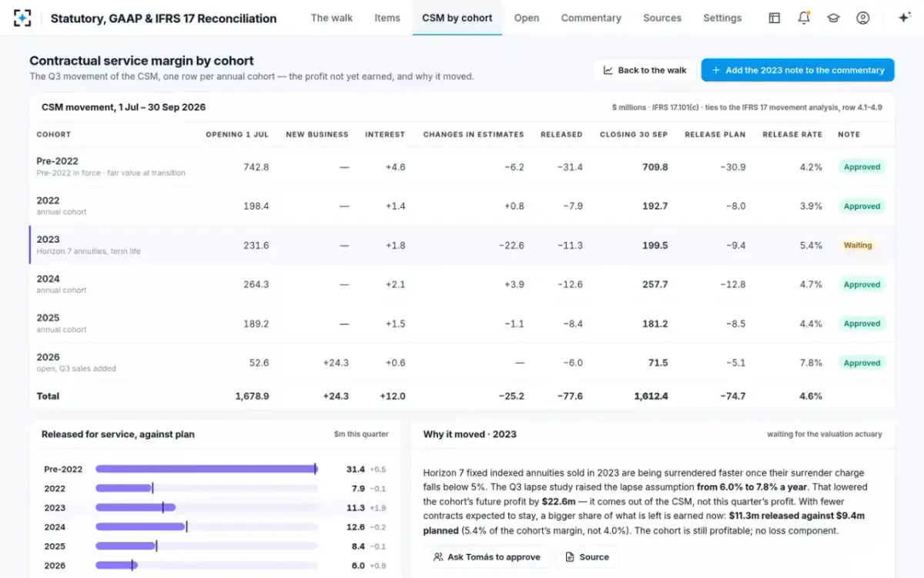Add the 2023 note to the commentary
Screen dimensions: 924x578
click(x=798, y=70)
